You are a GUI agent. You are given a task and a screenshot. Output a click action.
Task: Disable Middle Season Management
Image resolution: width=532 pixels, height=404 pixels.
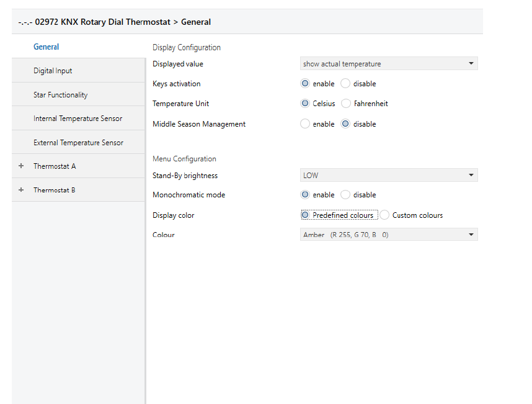tap(345, 123)
